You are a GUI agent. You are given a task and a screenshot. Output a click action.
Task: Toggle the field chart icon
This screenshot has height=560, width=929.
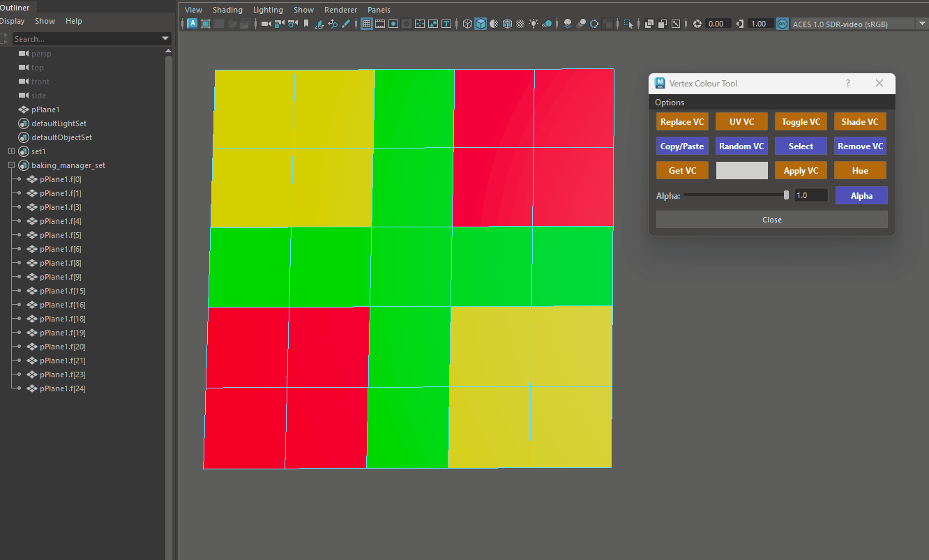point(420,24)
